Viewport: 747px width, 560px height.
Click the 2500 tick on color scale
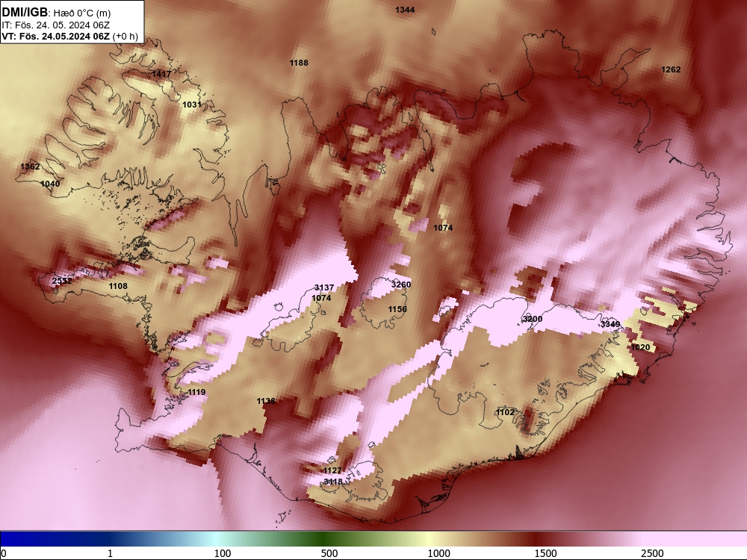(652, 553)
